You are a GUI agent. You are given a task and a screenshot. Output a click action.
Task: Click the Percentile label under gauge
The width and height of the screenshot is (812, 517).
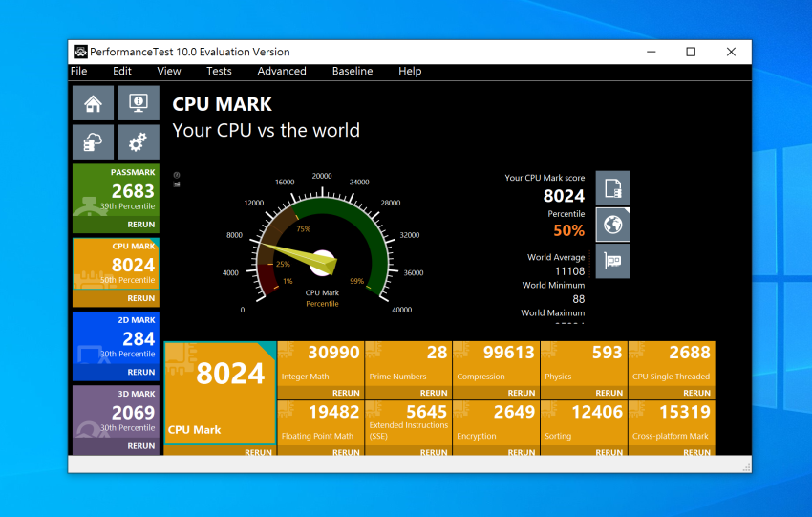click(322, 304)
